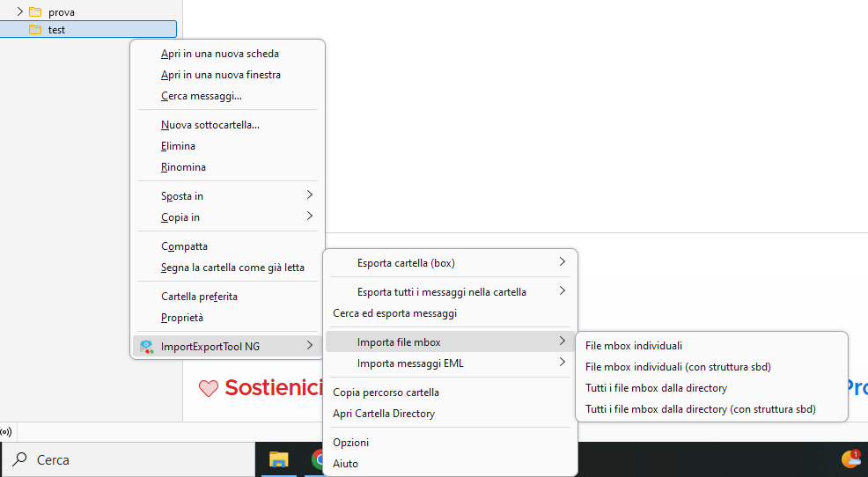Viewport: 868px width, 477px height.
Task: Click the ImportExportTool NG addon icon
Action: (147, 347)
